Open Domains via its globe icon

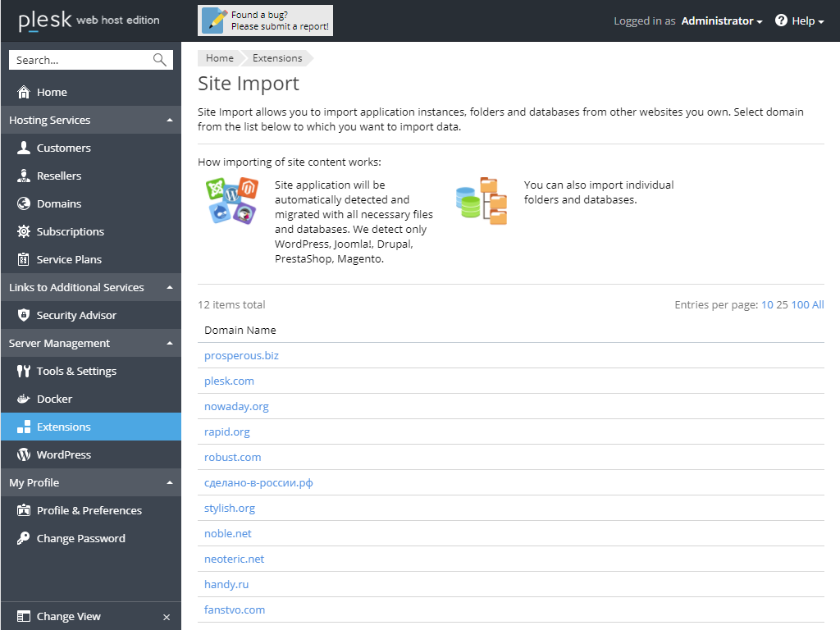click(23, 203)
